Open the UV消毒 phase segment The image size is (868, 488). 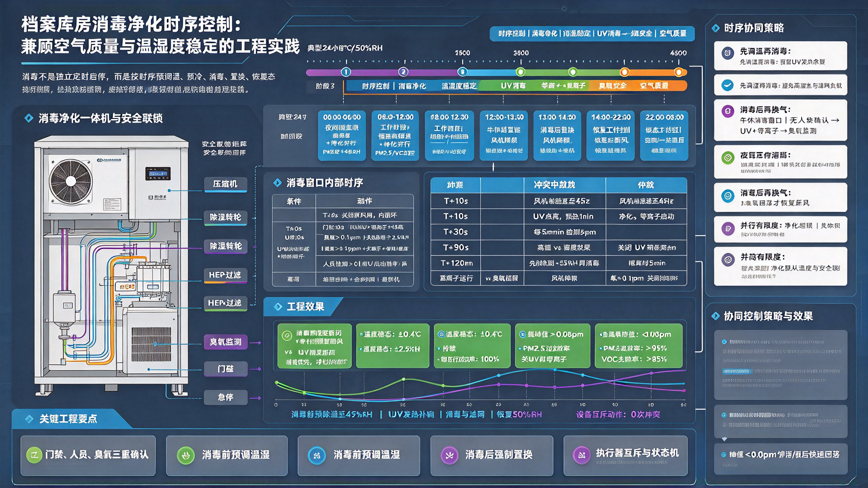(513, 86)
